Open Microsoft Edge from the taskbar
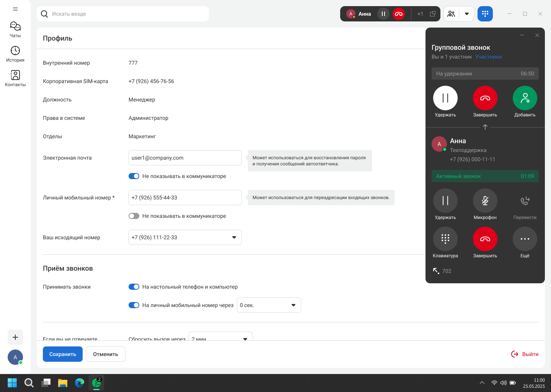The width and height of the screenshot is (551, 392). click(x=80, y=383)
